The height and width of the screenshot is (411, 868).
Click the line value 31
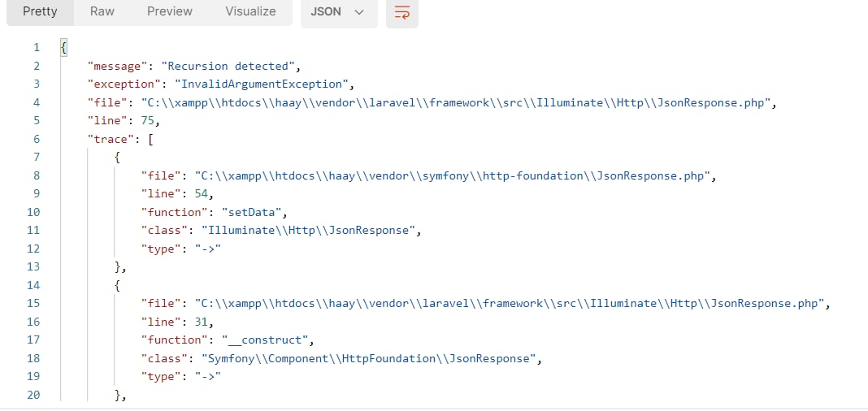point(201,322)
